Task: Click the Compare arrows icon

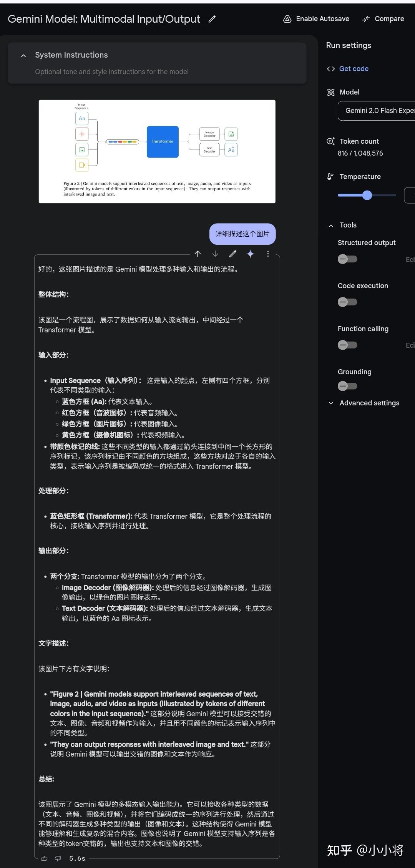Action: (366, 19)
